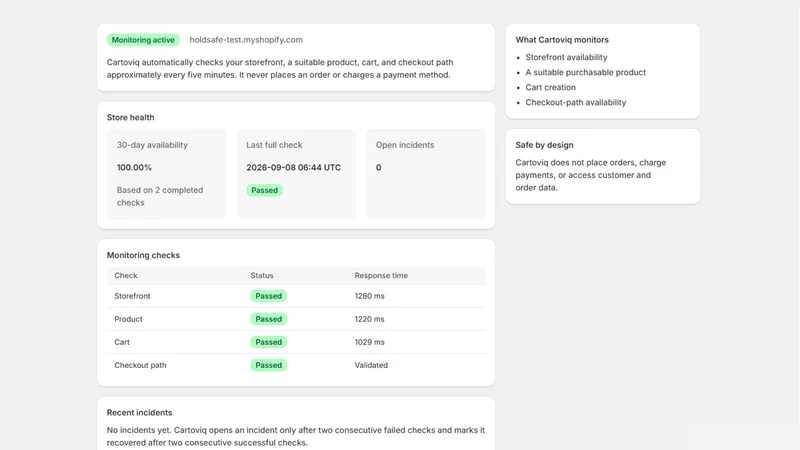This screenshot has width=800, height=450.
Task: Select the Storefront availability bullet
Action: click(566, 57)
